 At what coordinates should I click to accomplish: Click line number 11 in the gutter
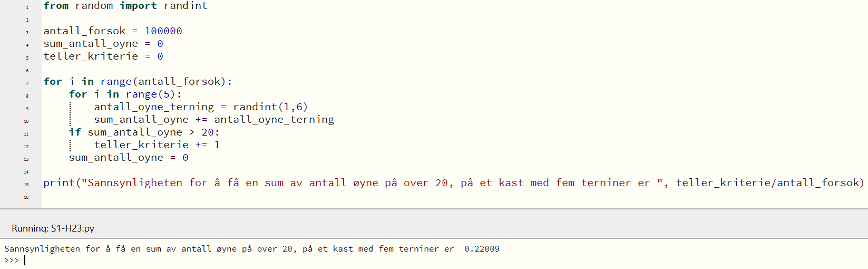point(26,134)
